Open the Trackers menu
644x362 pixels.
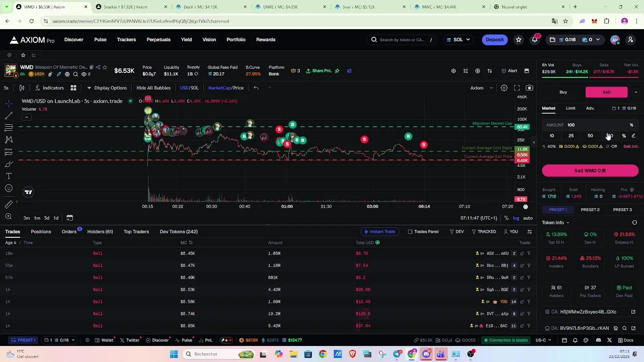point(126,40)
